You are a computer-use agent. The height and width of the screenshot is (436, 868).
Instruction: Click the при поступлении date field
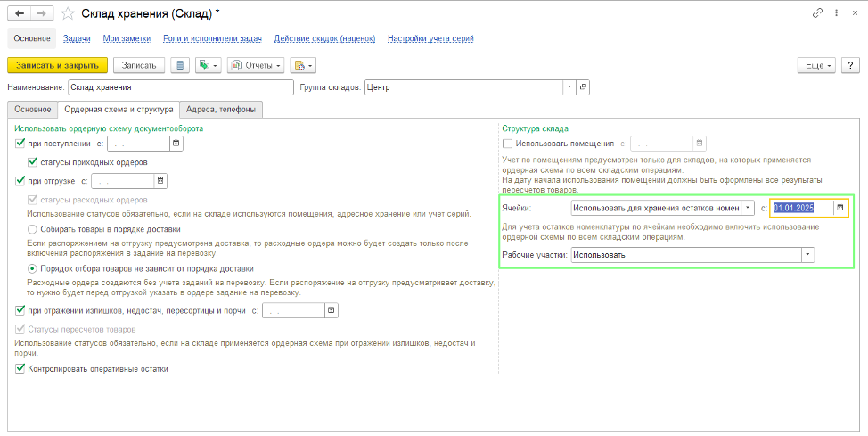pos(138,144)
